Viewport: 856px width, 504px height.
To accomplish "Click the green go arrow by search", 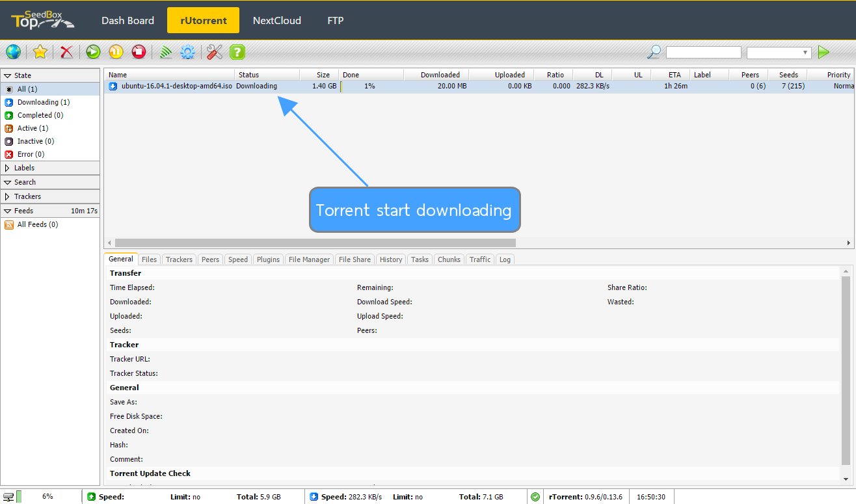I will pyautogui.click(x=823, y=52).
